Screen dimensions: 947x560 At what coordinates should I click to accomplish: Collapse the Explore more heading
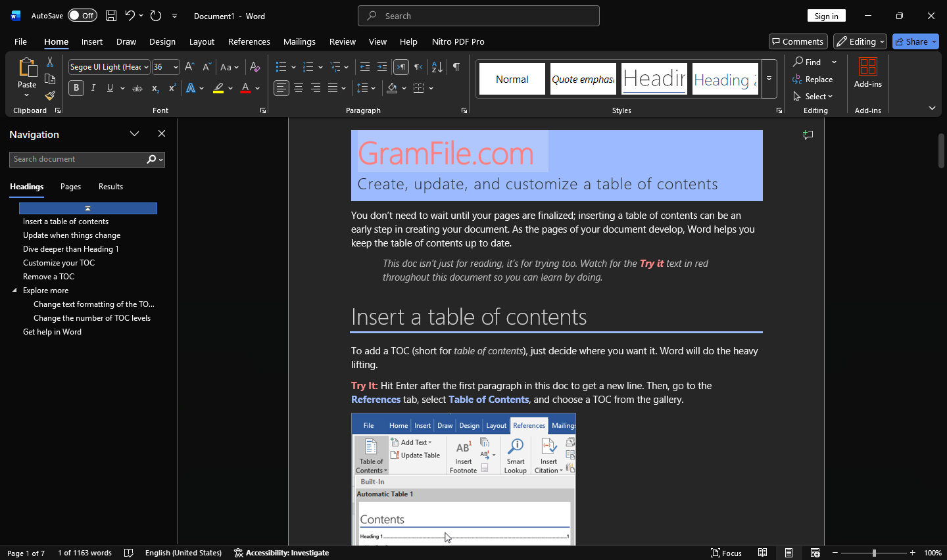14,291
